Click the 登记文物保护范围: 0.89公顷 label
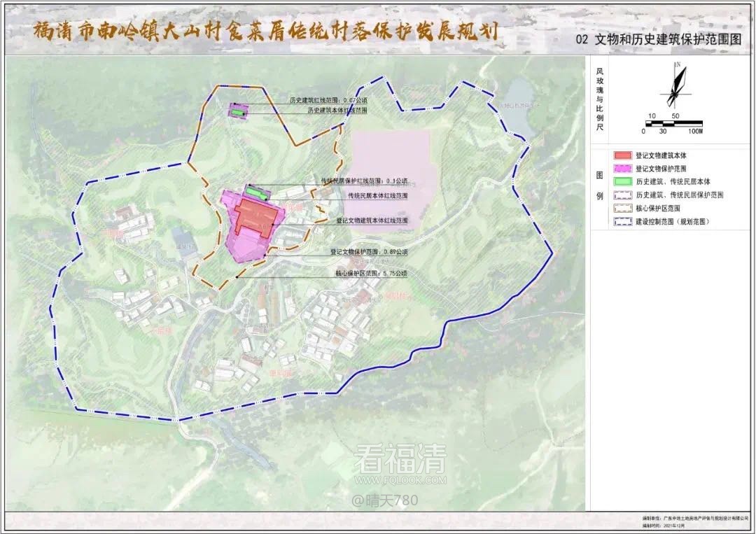This screenshot has height=534, width=756. [x=369, y=251]
